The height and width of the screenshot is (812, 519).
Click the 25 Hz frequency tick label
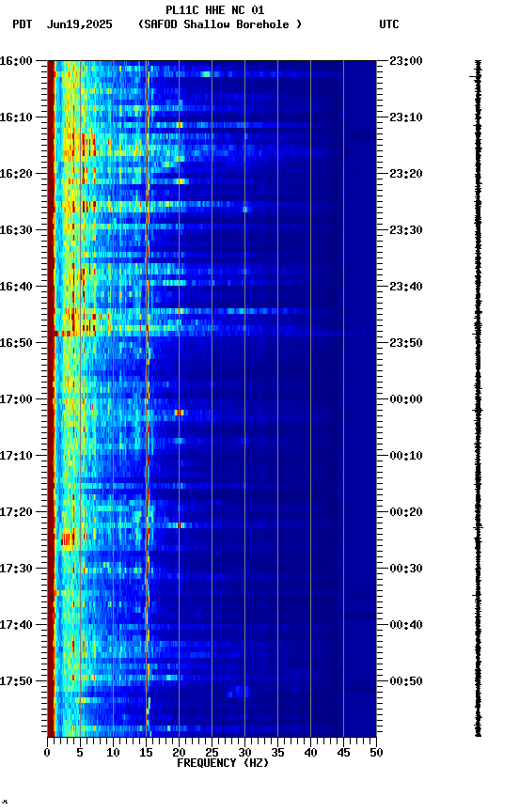pyautogui.click(x=212, y=753)
